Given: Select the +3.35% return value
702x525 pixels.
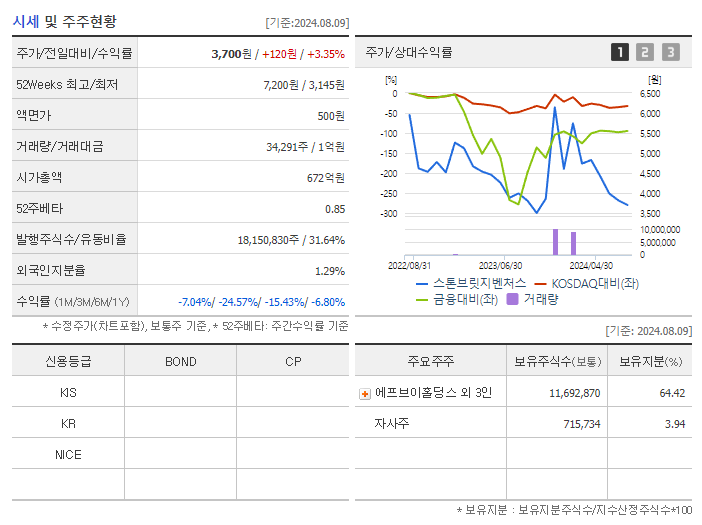Looking at the screenshot, I should (326, 54).
